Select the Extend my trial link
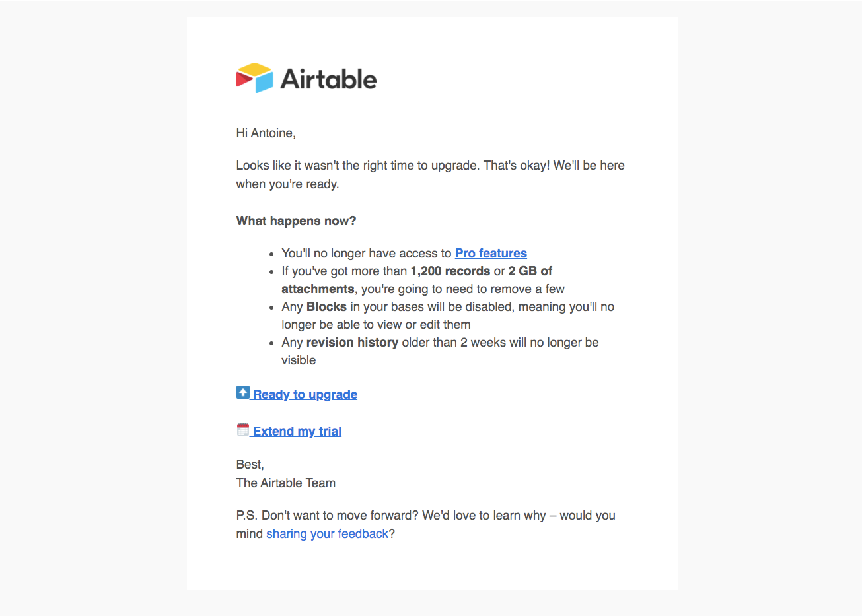 [x=297, y=431]
